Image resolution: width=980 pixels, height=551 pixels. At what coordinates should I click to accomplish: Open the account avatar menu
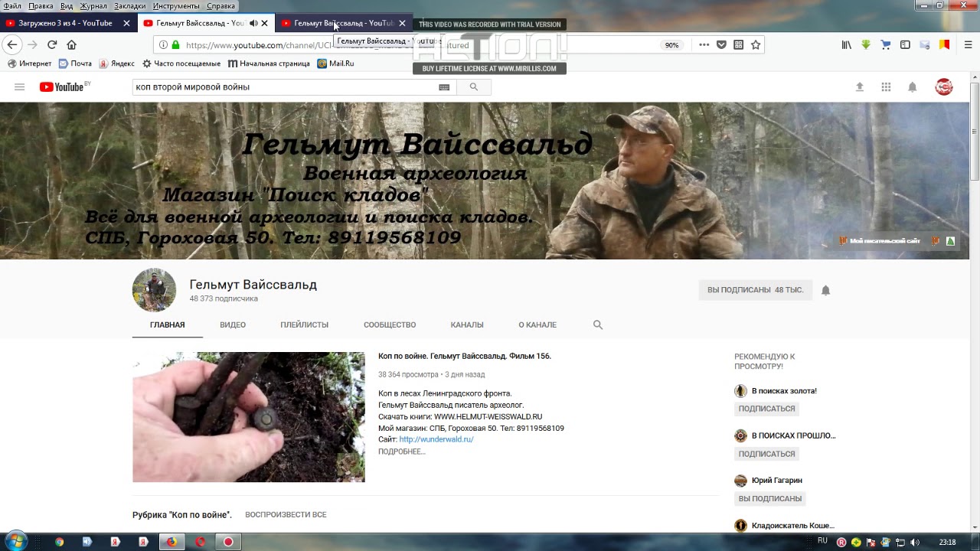pos(944,87)
